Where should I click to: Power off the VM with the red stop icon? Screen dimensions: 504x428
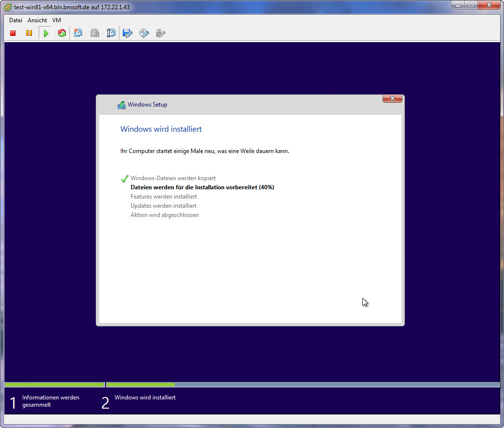click(13, 33)
